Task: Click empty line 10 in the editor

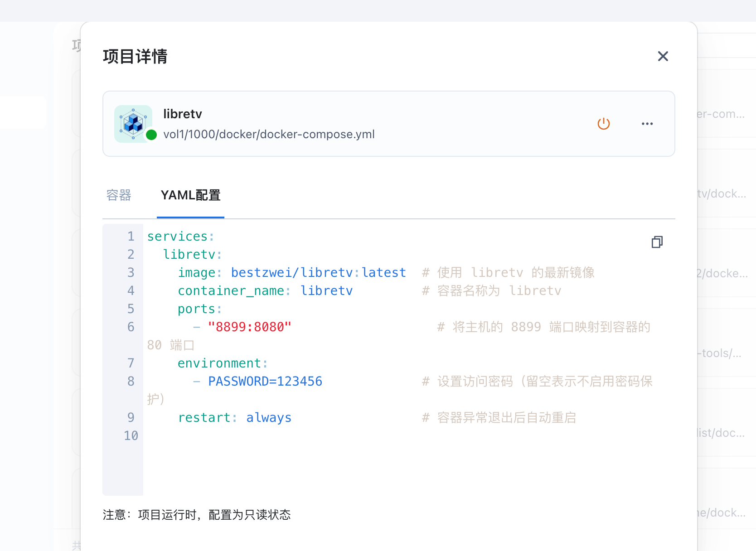Action: pyautogui.click(x=317, y=436)
